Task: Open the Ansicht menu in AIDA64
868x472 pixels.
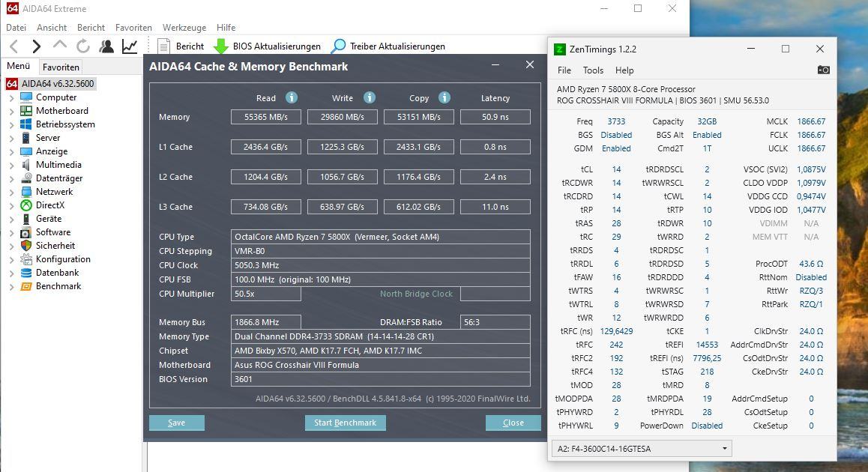Action: pos(52,28)
